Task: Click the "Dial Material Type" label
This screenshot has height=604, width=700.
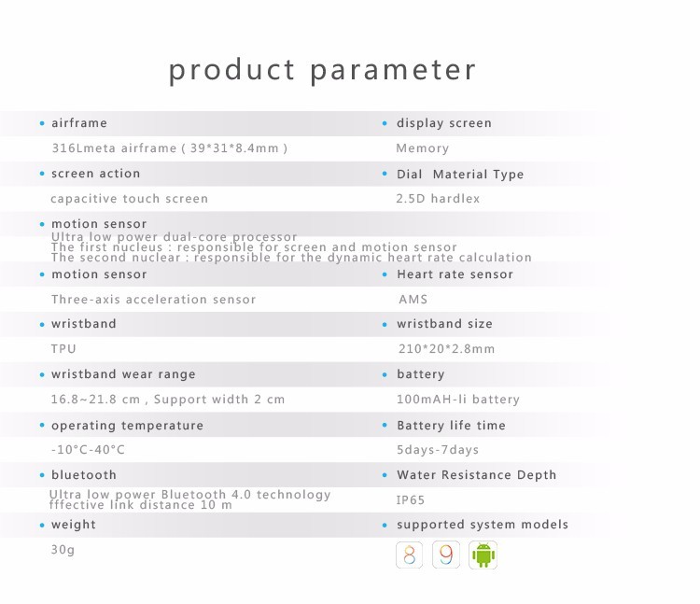Action: [x=460, y=175]
